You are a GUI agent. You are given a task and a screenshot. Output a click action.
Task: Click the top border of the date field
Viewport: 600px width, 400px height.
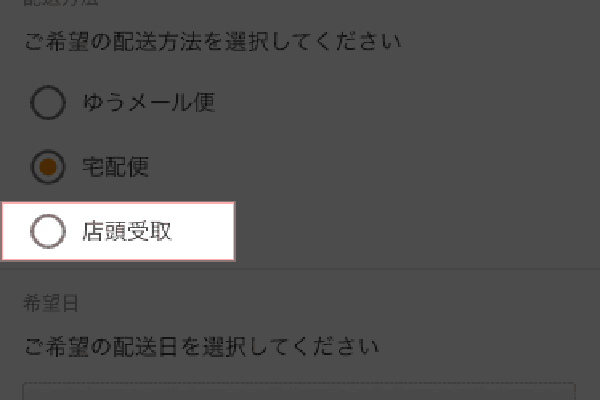(299, 383)
